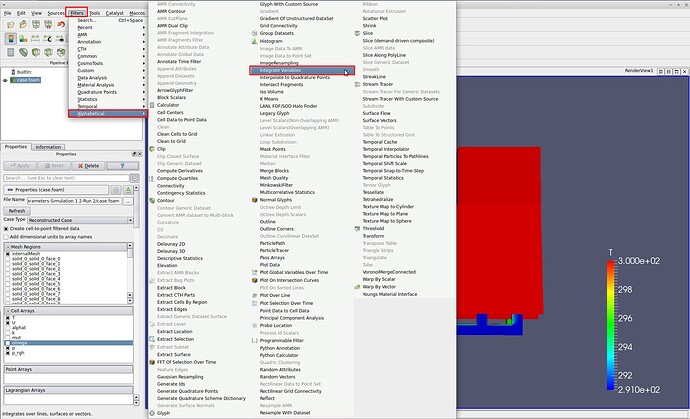Open the Edit Color Map icon
Viewport: 690px width, 419px height.
point(23,39)
